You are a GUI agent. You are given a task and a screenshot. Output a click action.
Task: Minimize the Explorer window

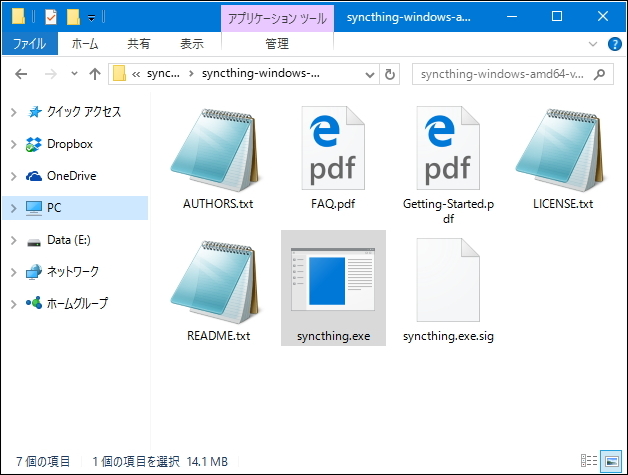coord(511,16)
